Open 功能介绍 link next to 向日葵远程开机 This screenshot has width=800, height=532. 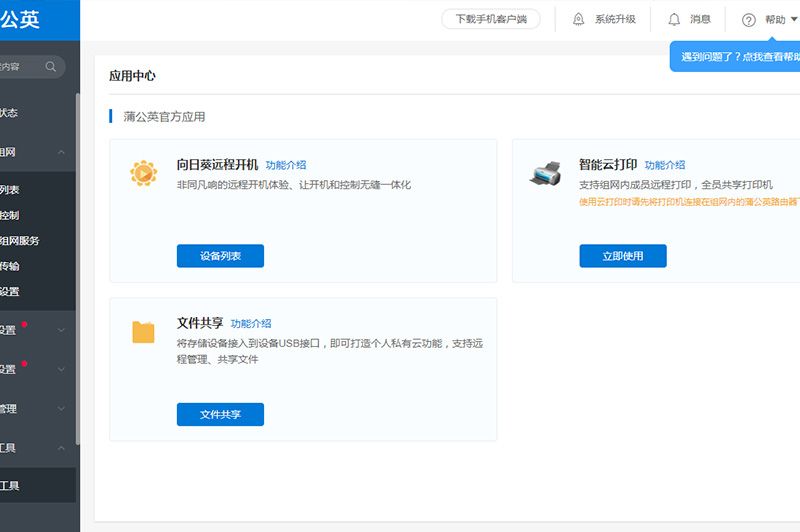click(x=286, y=165)
